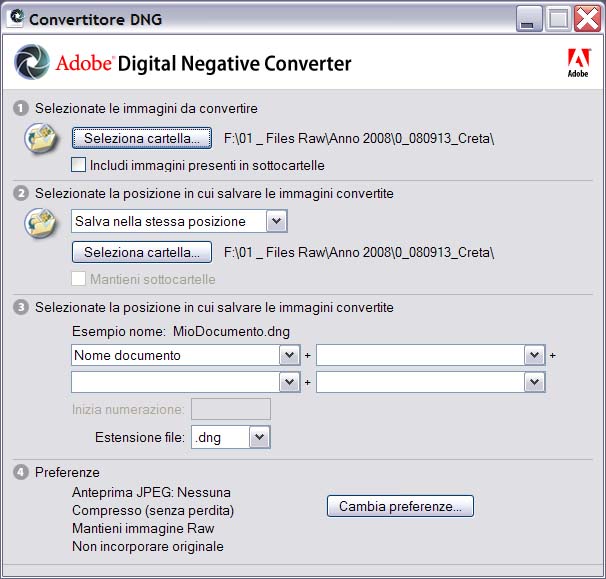
Task: Close the Convertitore DNG window
Action: point(587,19)
